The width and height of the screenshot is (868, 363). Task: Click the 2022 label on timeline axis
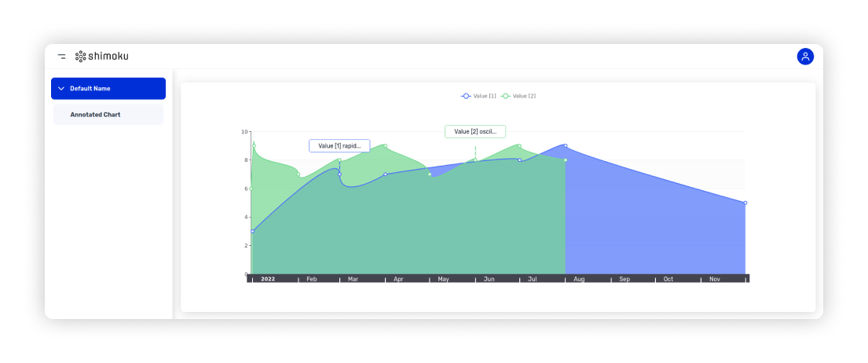[x=268, y=279]
